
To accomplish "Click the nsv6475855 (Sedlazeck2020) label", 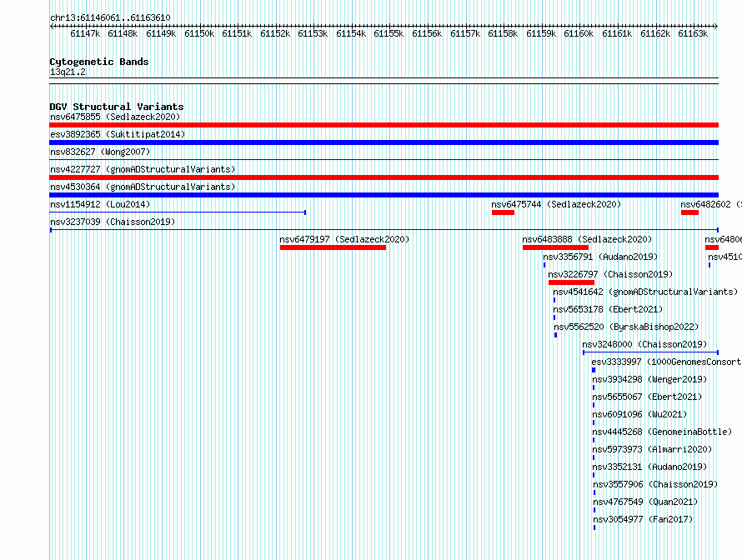I will (115, 117).
